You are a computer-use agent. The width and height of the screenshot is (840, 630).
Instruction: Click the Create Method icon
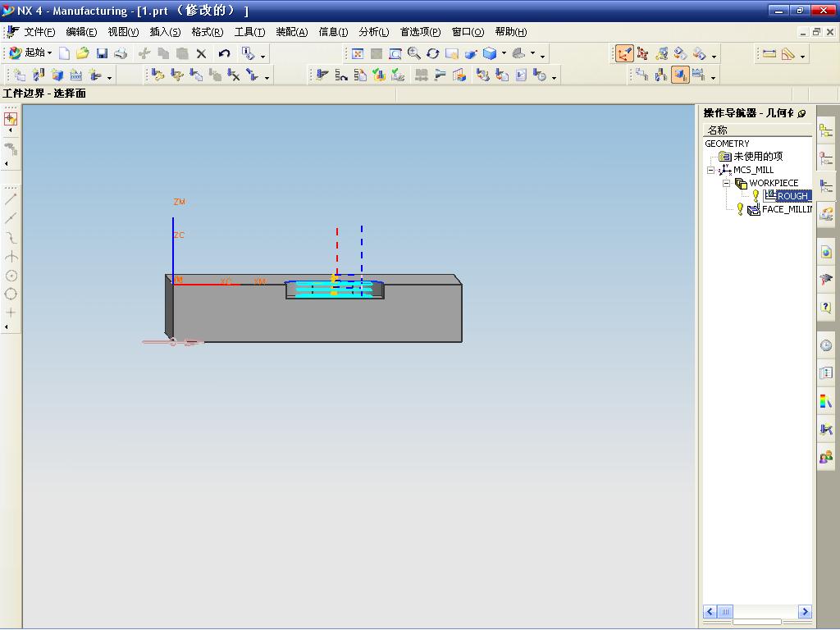point(76,75)
